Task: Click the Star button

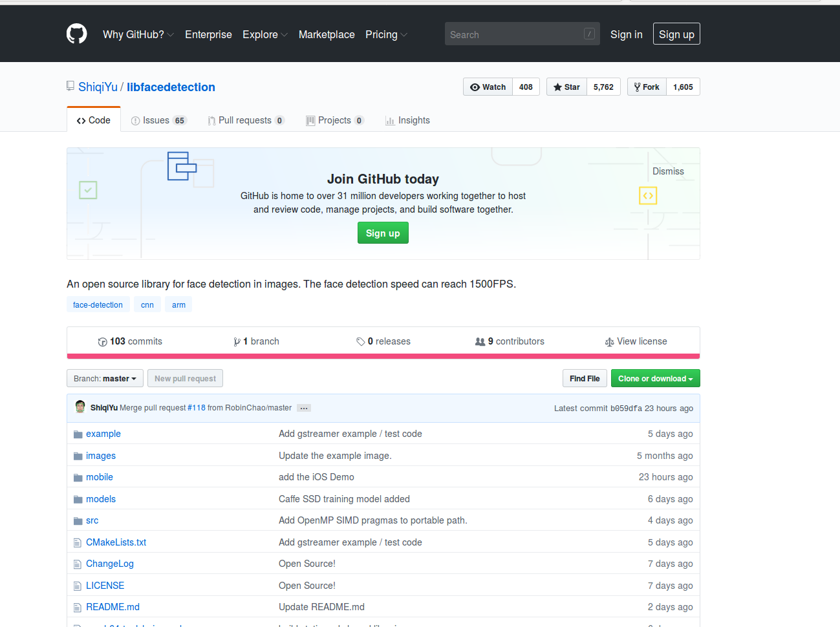Action: [x=566, y=87]
